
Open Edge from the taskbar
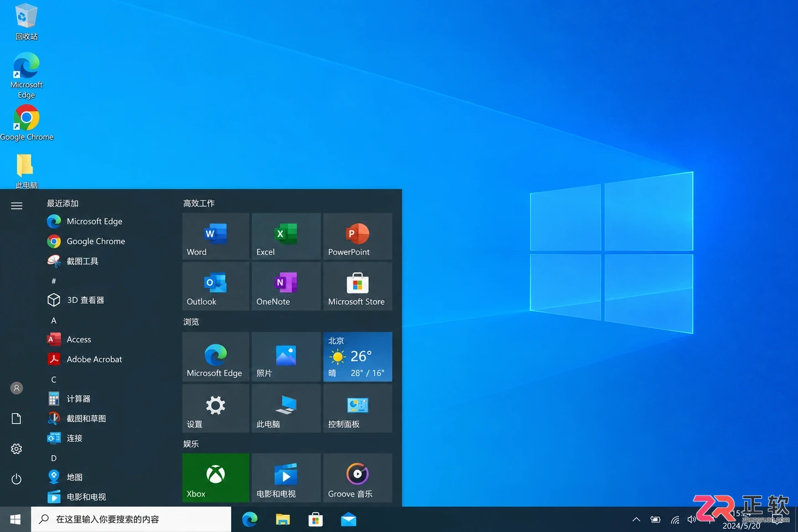[x=250, y=519]
